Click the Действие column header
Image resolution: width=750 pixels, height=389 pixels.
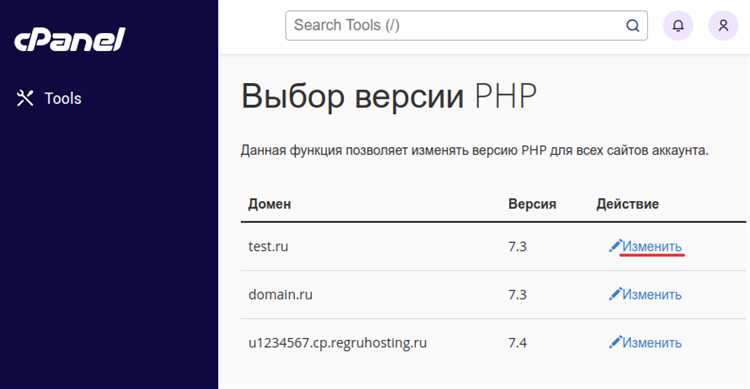click(627, 204)
